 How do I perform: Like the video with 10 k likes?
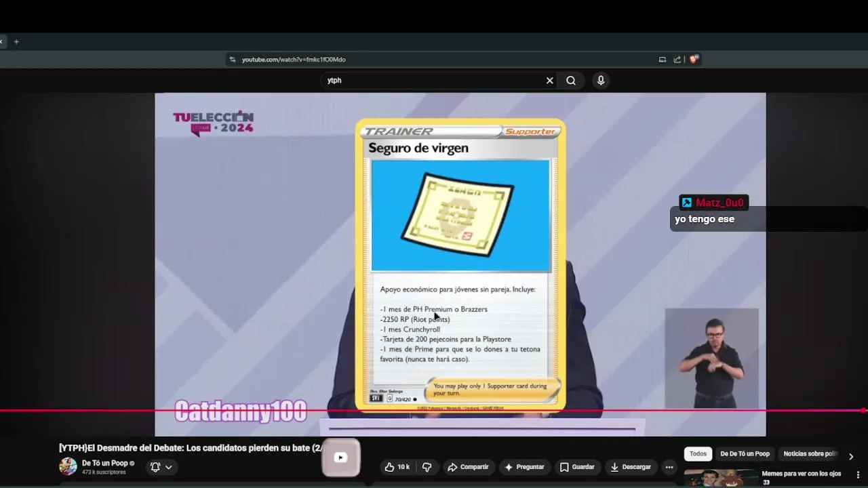[x=397, y=467]
